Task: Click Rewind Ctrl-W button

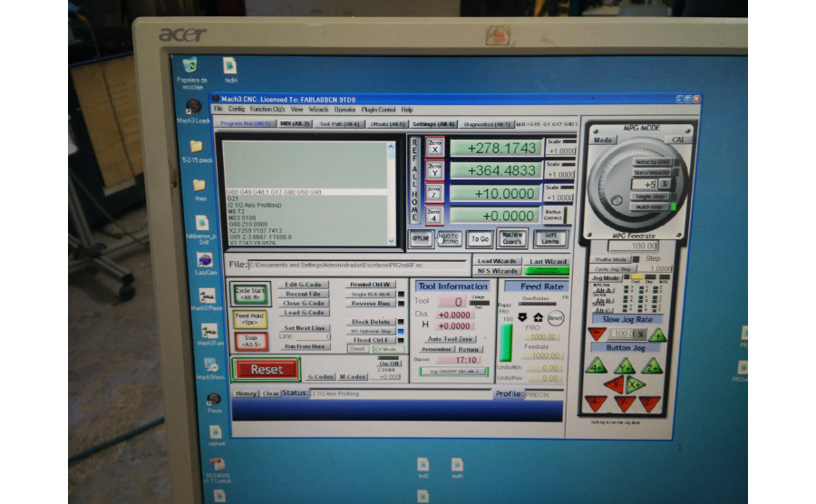Action: (x=370, y=284)
